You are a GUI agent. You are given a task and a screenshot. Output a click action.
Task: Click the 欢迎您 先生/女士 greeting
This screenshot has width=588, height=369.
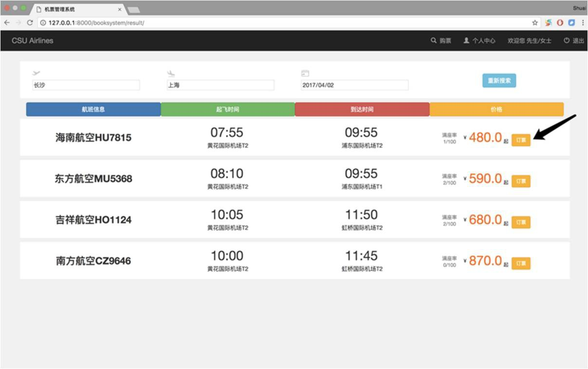pos(530,41)
